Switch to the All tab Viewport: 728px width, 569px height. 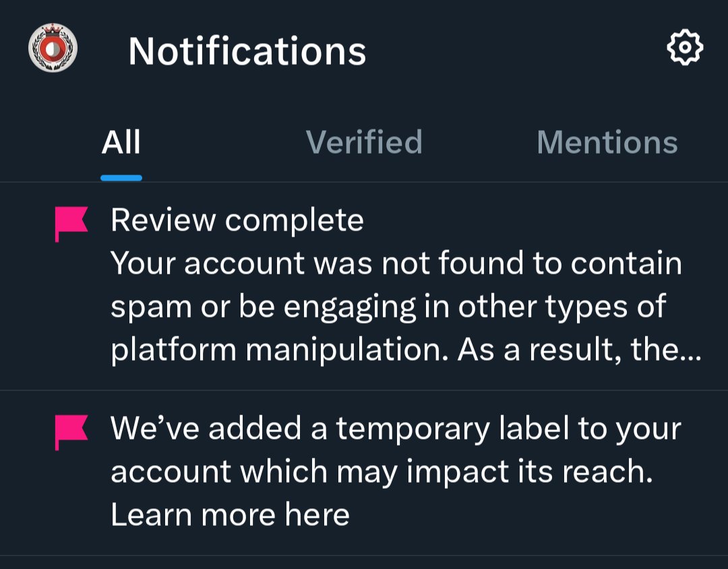click(x=121, y=143)
